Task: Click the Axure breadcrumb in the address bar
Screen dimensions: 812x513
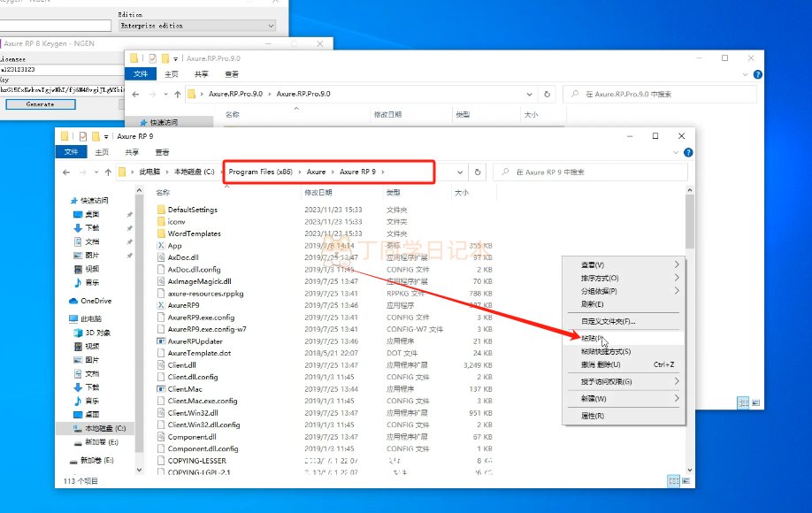Action: 316,172
